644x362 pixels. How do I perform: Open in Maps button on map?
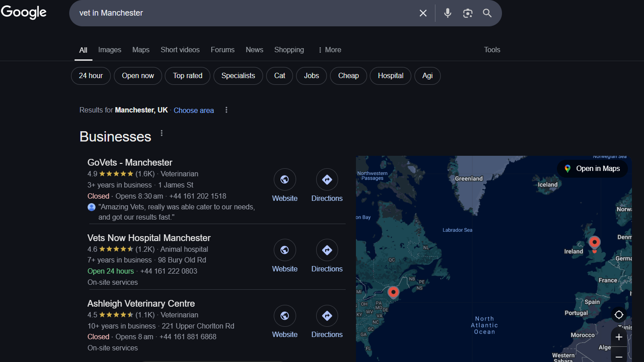point(592,169)
